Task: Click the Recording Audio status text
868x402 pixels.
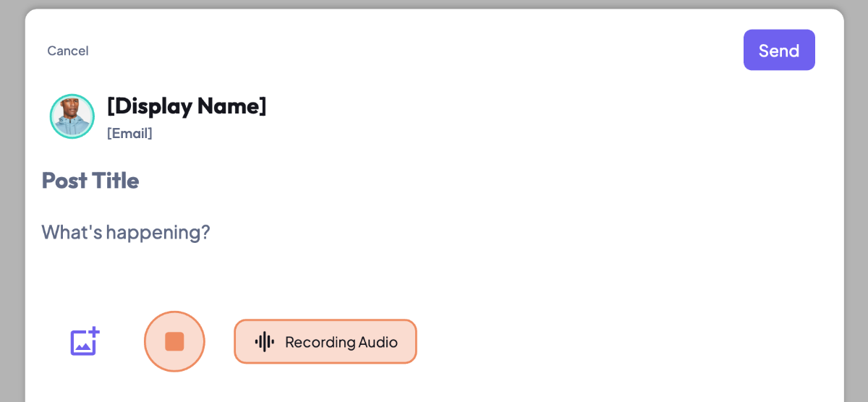Action: pos(341,342)
